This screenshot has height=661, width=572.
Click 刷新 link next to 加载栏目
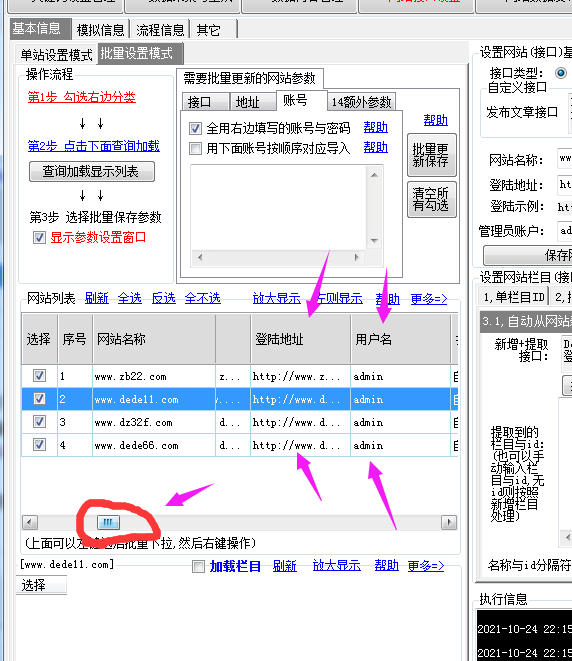(285, 566)
